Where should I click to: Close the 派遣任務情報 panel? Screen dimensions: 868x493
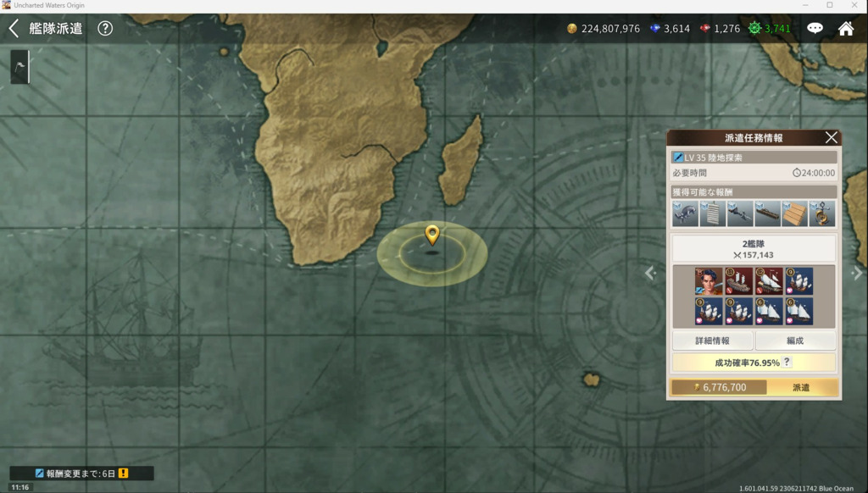(x=831, y=138)
